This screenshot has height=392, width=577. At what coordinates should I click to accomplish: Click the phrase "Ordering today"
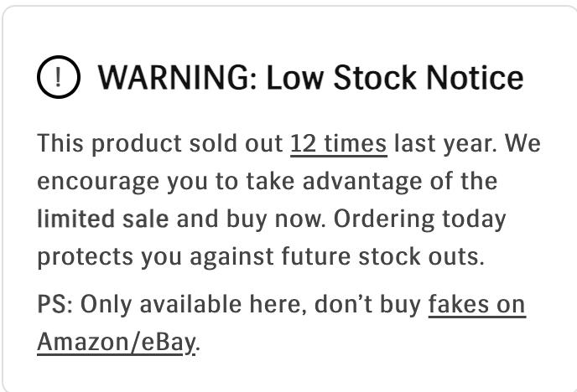[x=420, y=219]
